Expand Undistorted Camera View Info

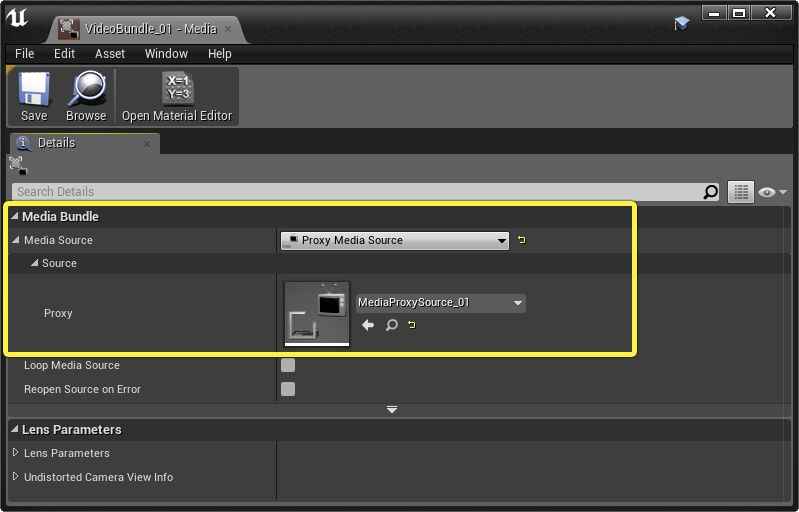(x=15, y=476)
